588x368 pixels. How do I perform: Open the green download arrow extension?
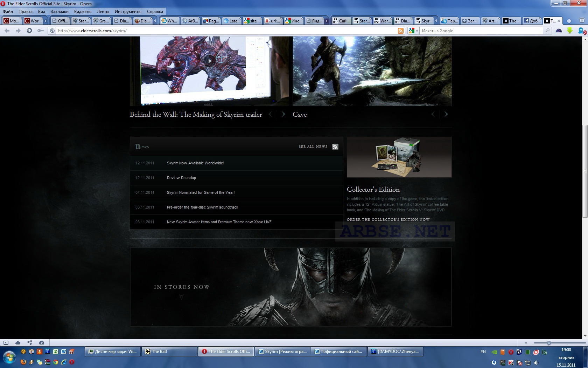coord(570,31)
